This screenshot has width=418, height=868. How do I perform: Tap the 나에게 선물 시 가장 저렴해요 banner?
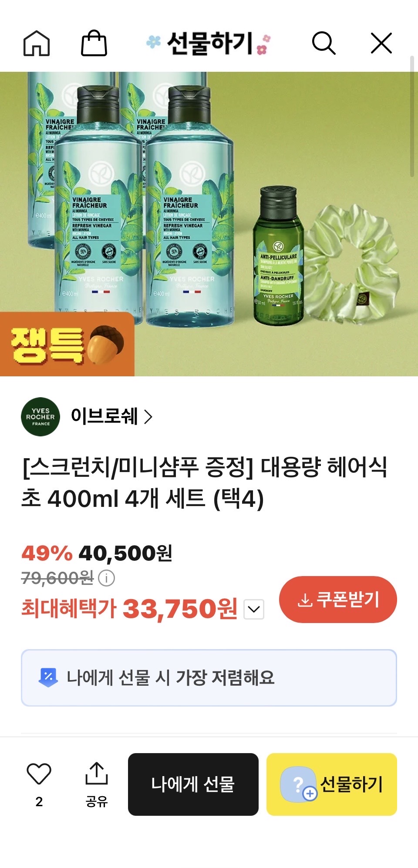(209, 678)
